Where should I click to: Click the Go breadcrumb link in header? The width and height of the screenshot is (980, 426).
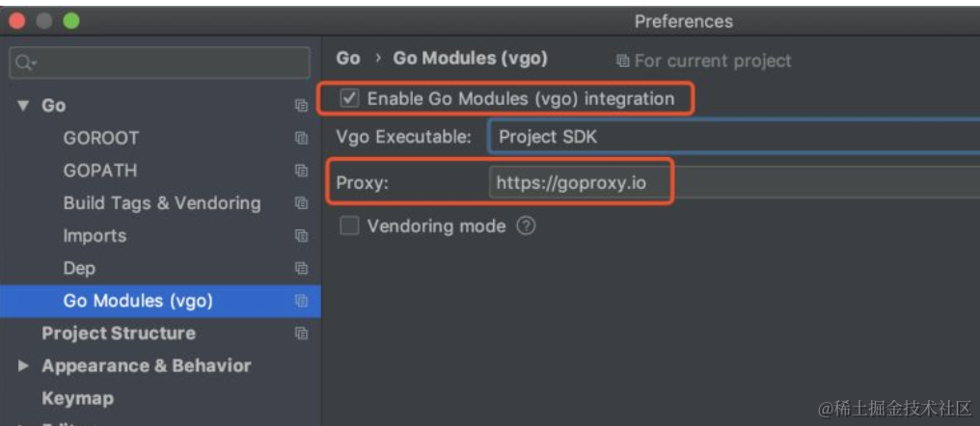[348, 58]
